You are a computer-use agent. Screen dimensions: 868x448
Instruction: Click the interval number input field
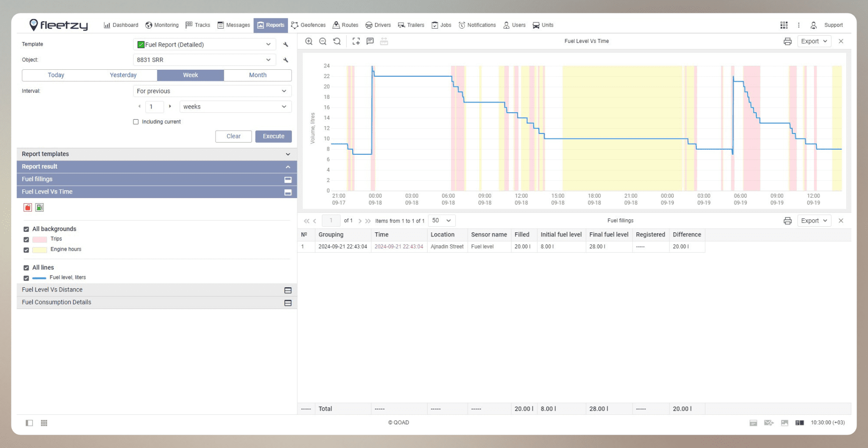point(154,107)
